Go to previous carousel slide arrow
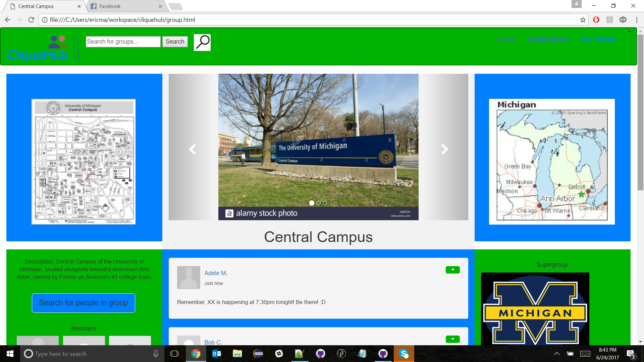 [x=192, y=149]
